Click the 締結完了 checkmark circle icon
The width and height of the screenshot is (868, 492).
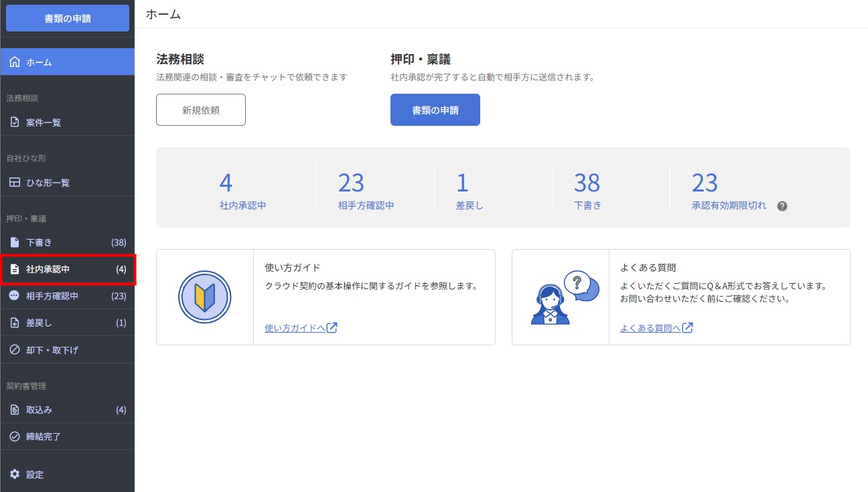(15, 436)
